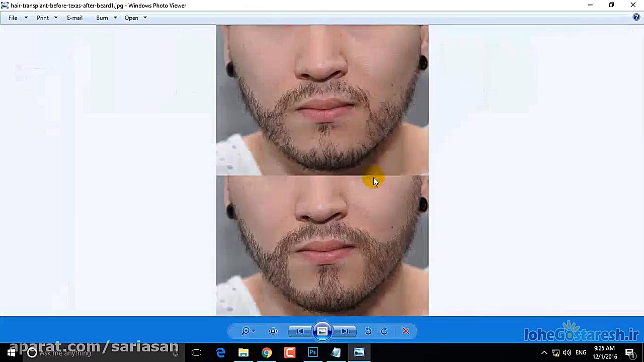Screen dimensions: 644x362
Task: Open the zoom slider control
Action: point(246,331)
